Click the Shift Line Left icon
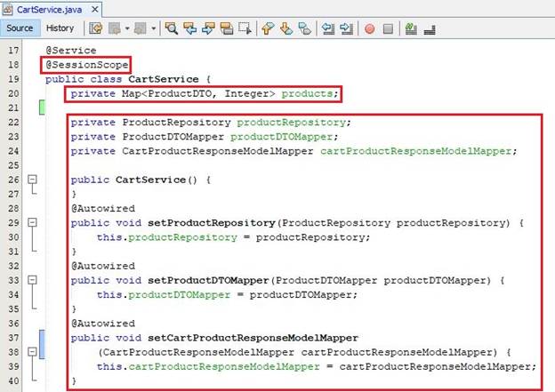Viewport: 555px width, 392px height. point(328,28)
